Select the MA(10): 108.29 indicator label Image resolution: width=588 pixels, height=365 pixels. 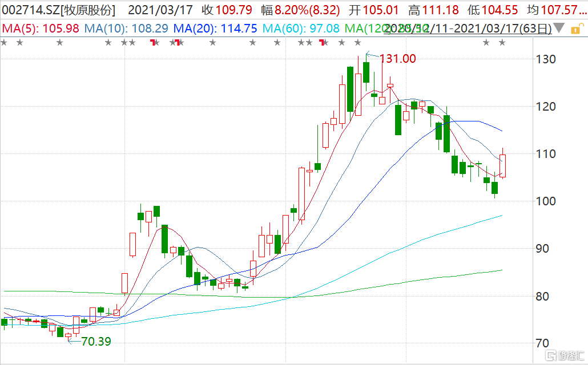(126, 29)
